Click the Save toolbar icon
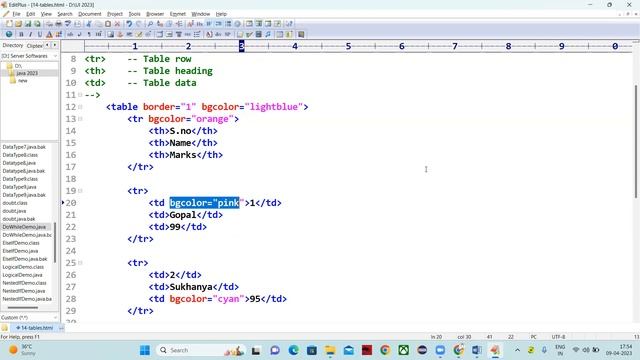 28,24
